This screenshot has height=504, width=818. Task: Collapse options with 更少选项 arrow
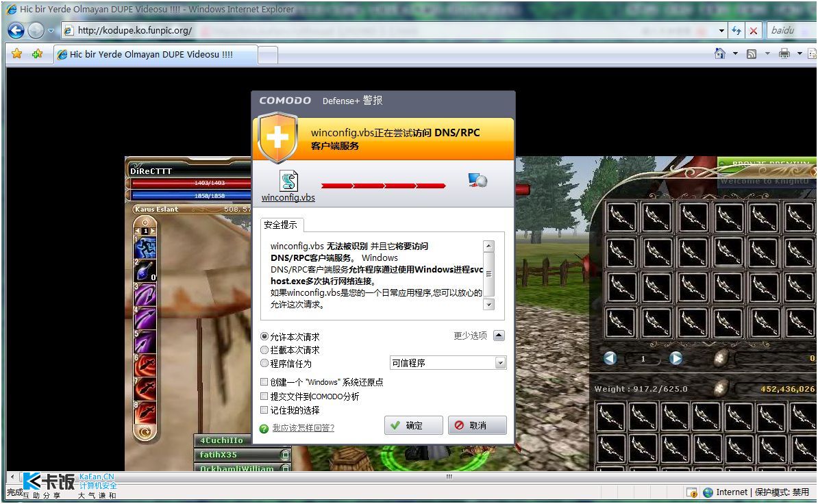[x=499, y=336]
